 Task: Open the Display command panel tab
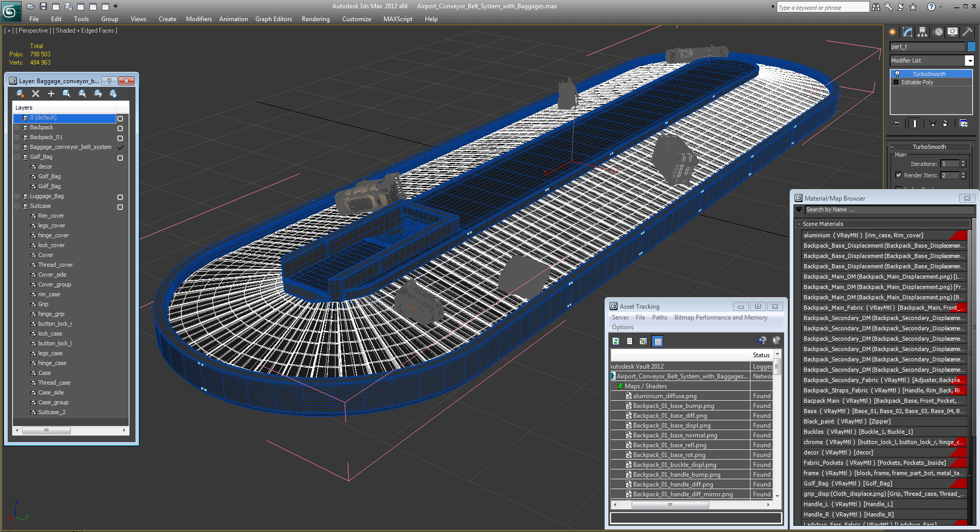953,32
